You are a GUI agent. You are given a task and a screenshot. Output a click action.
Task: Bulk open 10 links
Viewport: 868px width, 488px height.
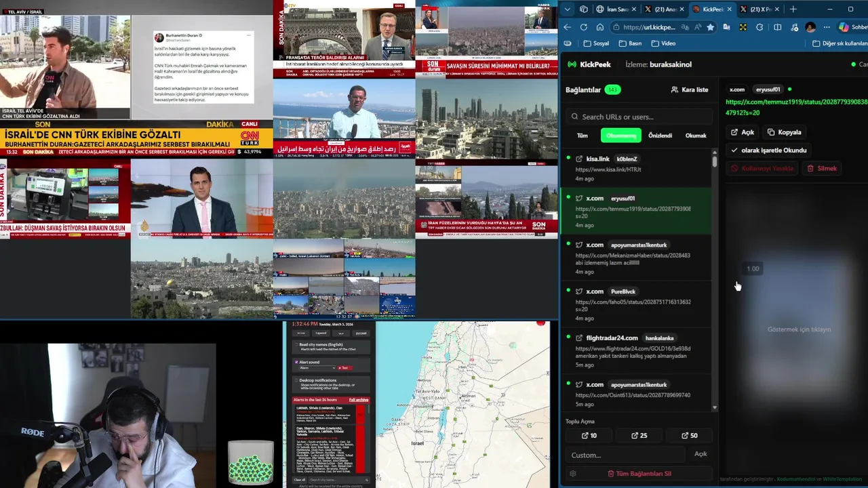coord(589,436)
